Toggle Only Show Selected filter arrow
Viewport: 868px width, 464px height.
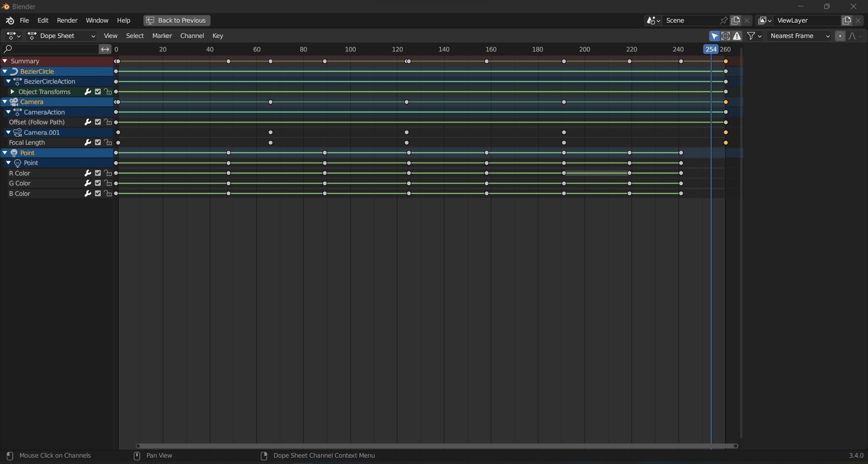(x=714, y=36)
